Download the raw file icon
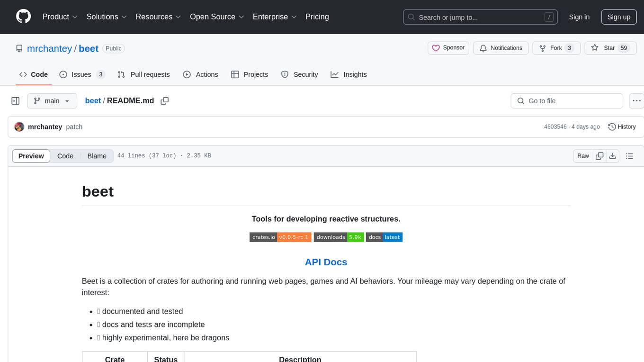This screenshot has width=644, height=362. tap(613, 156)
